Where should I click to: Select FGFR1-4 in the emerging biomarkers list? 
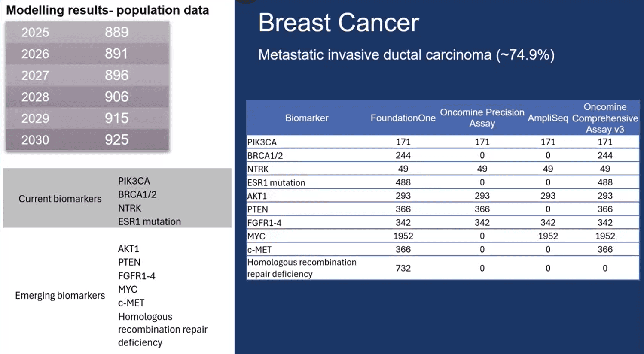137,276
